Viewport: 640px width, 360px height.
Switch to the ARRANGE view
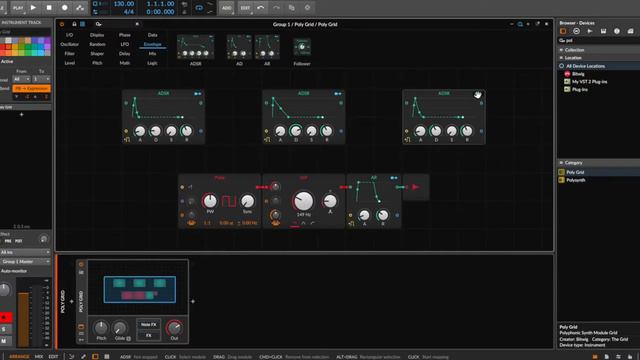tap(19, 356)
